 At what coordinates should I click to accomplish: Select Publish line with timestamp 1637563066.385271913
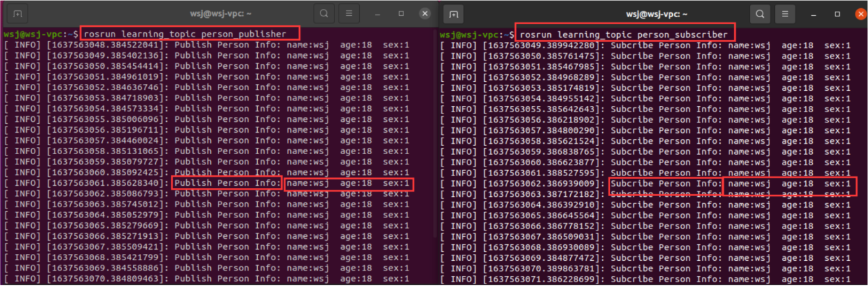click(206, 237)
